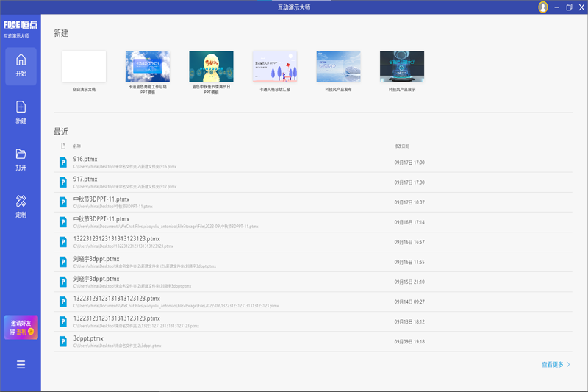The height and width of the screenshot is (392, 588).
Task: Choose the 卡通蓝色商务工作总结 PPT template
Action: [x=148, y=67]
